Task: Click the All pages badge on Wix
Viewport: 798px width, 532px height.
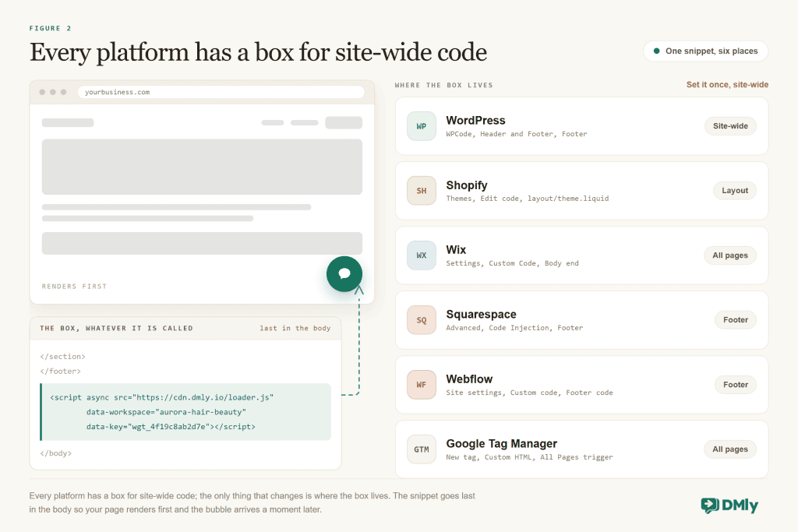Action: (730, 255)
